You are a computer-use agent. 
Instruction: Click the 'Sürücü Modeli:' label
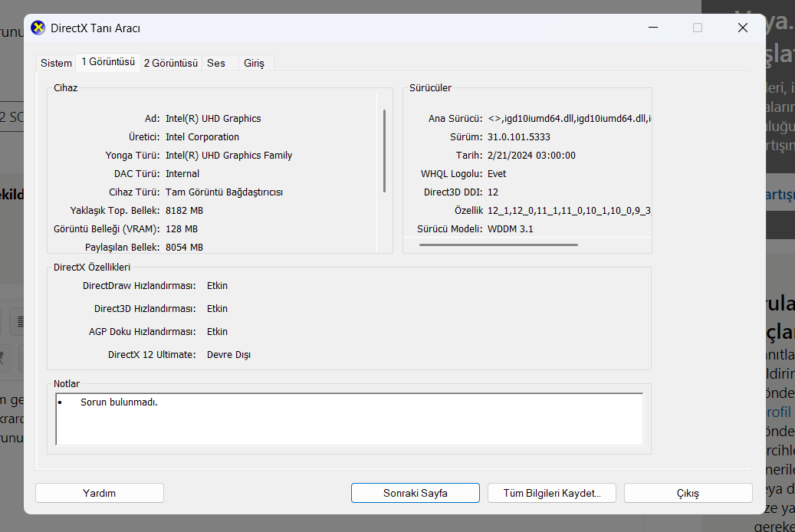(x=450, y=228)
